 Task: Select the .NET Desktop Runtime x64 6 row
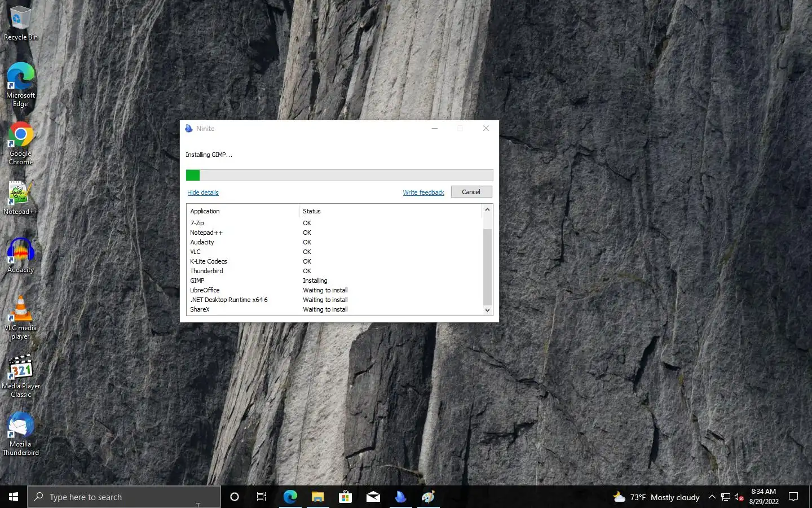334,300
